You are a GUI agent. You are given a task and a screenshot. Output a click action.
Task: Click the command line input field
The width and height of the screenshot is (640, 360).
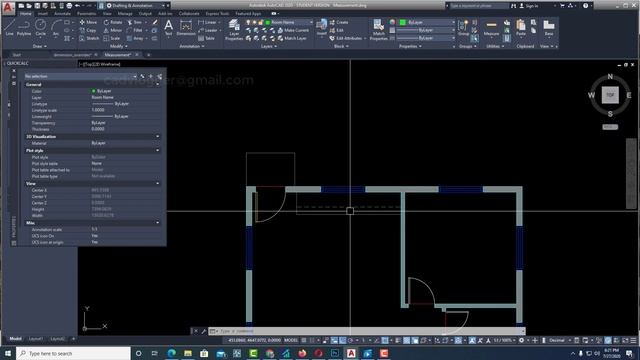(367, 331)
